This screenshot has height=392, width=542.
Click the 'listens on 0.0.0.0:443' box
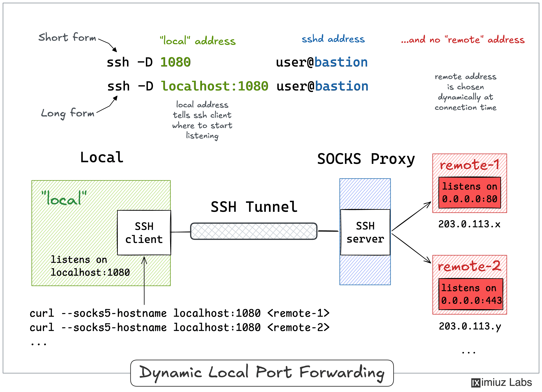click(471, 294)
